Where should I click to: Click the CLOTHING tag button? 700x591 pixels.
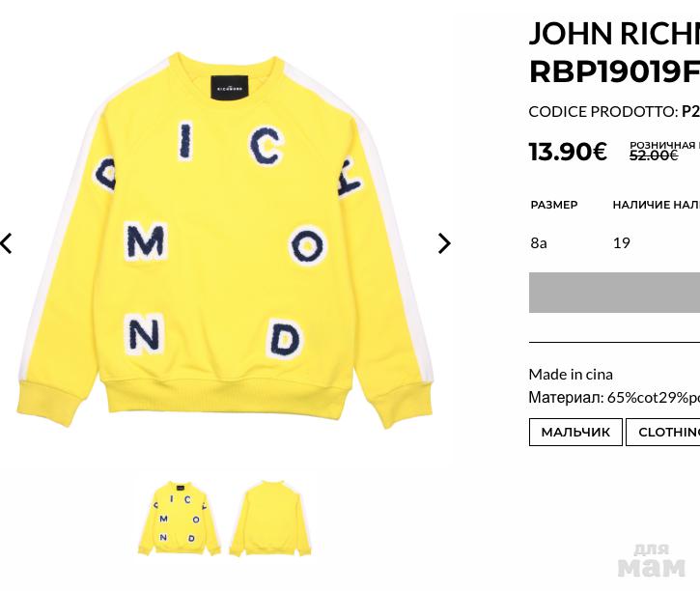[663, 432]
